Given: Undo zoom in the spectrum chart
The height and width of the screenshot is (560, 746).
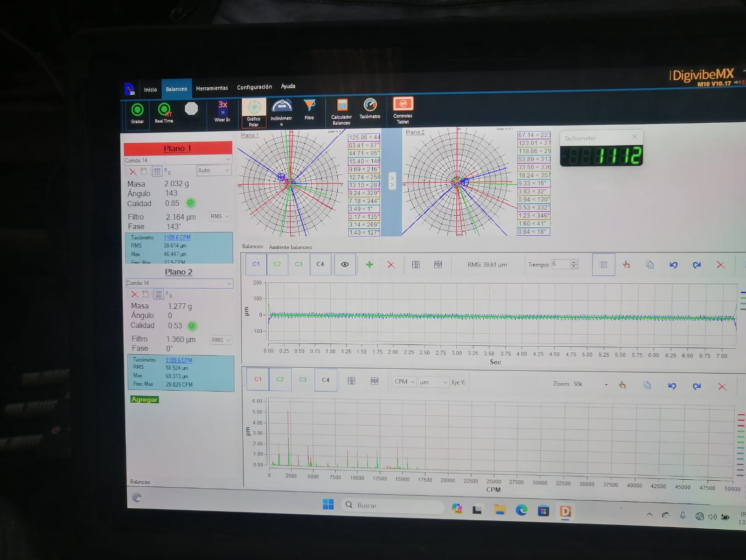Looking at the screenshot, I should point(672,386).
